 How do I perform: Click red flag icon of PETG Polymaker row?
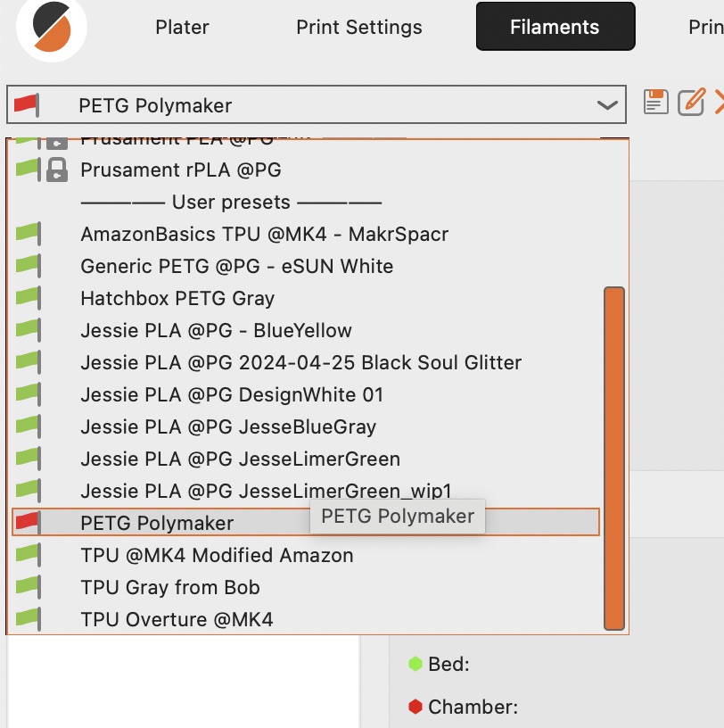28,522
